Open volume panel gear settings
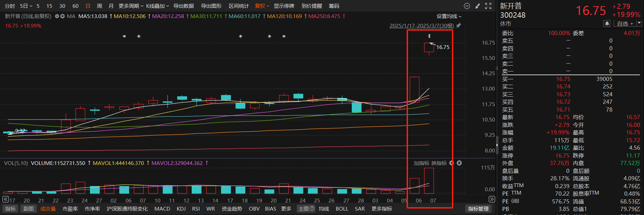This screenshot has height=215, width=644. 452,163
